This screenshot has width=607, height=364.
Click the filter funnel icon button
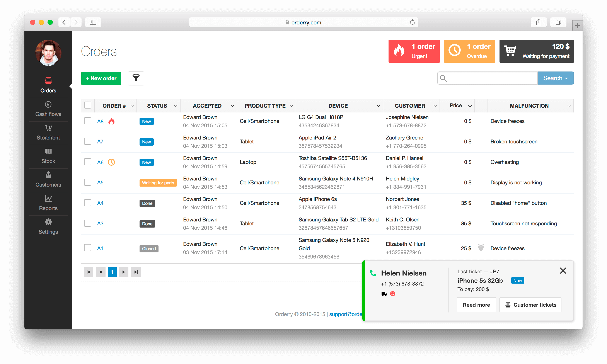point(136,78)
